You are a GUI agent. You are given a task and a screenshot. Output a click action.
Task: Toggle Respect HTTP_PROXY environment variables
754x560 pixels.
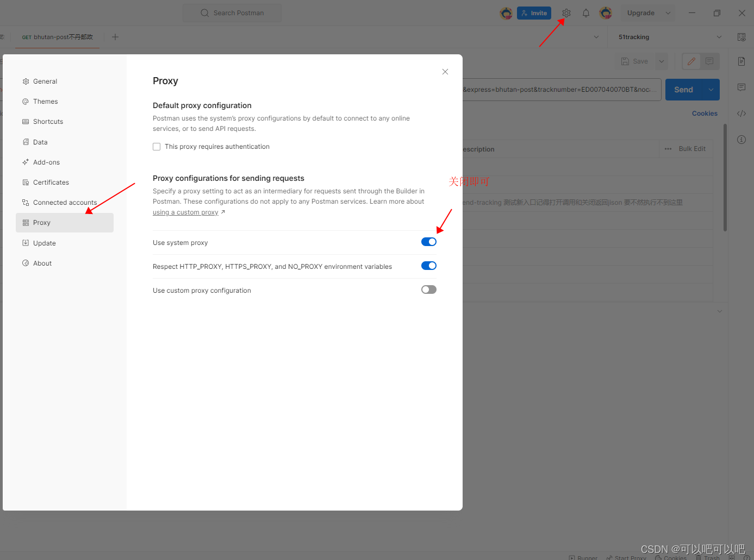tap(429, 266)
